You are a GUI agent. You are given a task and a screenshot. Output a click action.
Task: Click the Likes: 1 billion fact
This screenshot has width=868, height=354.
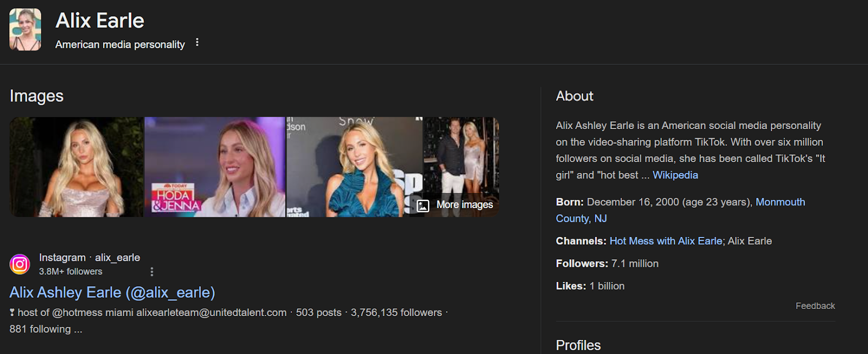pyautogui.click(x=590, y=286)
